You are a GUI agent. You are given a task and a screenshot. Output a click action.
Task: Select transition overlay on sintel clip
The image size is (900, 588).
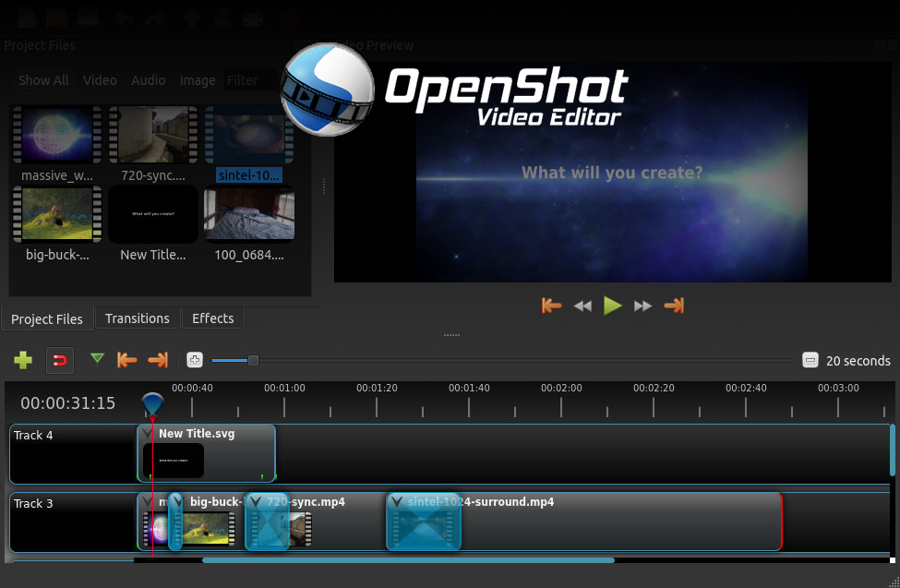(424, 522)
